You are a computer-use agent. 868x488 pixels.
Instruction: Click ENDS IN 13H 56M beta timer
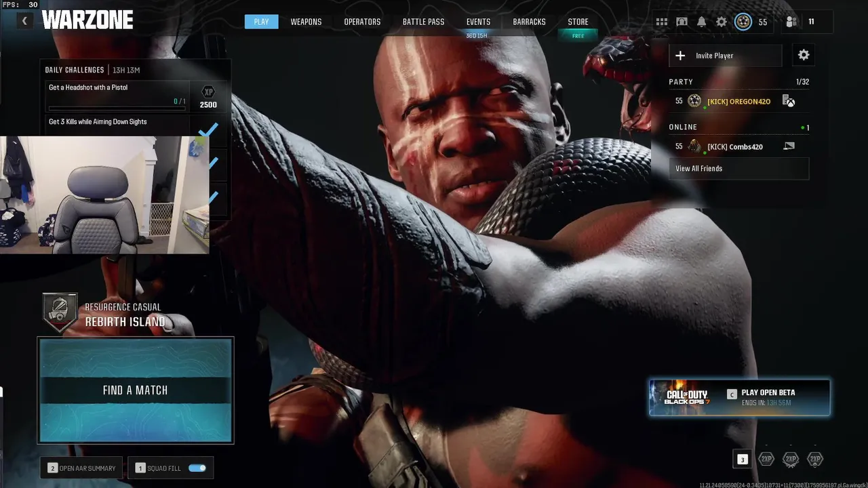766,403
